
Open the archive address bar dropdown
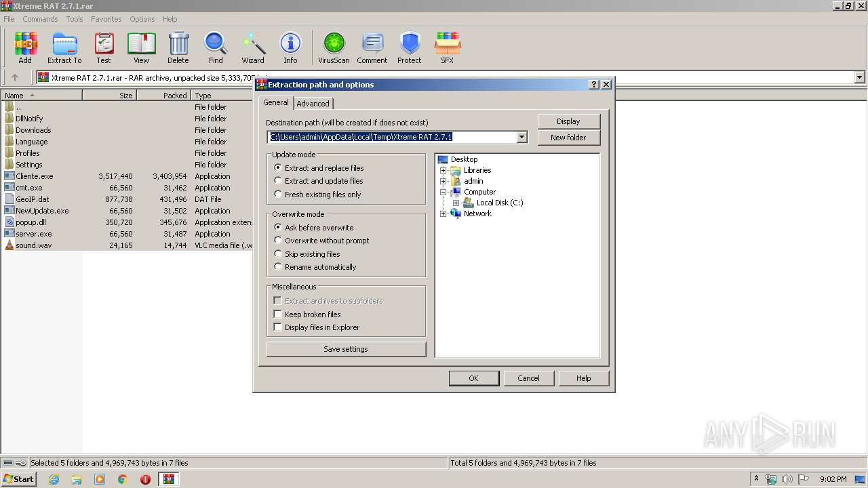click(860, 78)
